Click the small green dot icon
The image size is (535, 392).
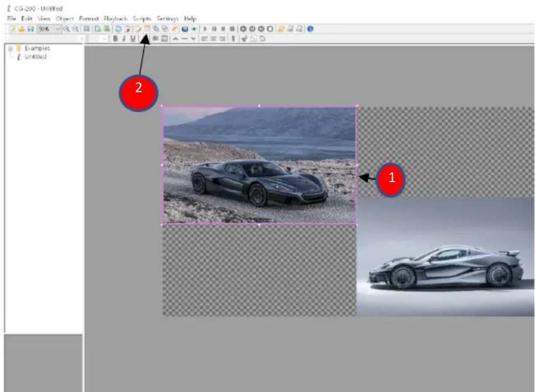(x=194, y=29)
